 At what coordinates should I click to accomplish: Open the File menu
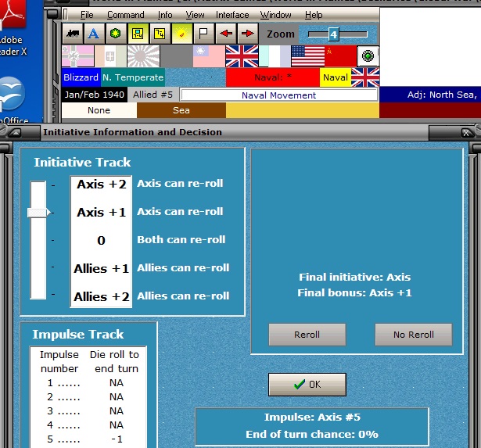[x=87, y=15]
